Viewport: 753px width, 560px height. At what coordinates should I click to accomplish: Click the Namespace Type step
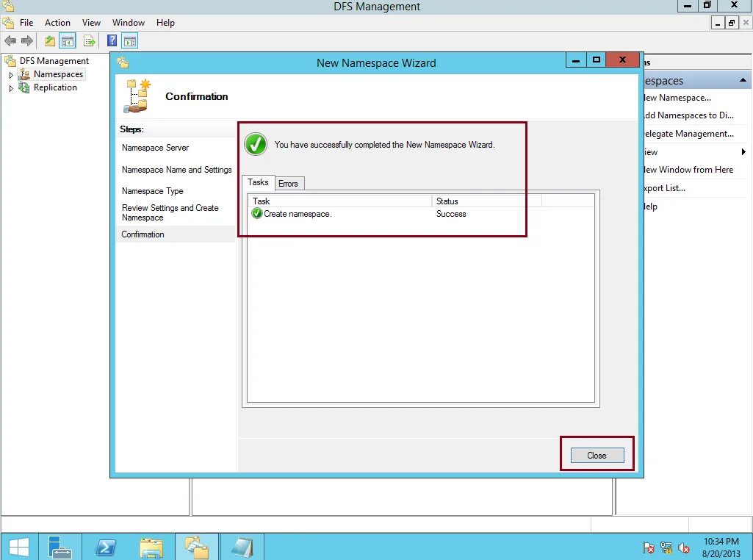pos(152,190)
